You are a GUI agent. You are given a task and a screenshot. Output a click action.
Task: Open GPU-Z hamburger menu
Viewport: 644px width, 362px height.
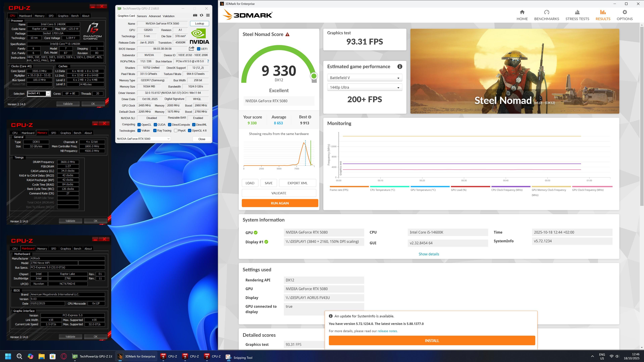pyautogui.click(x=208, y=15)
